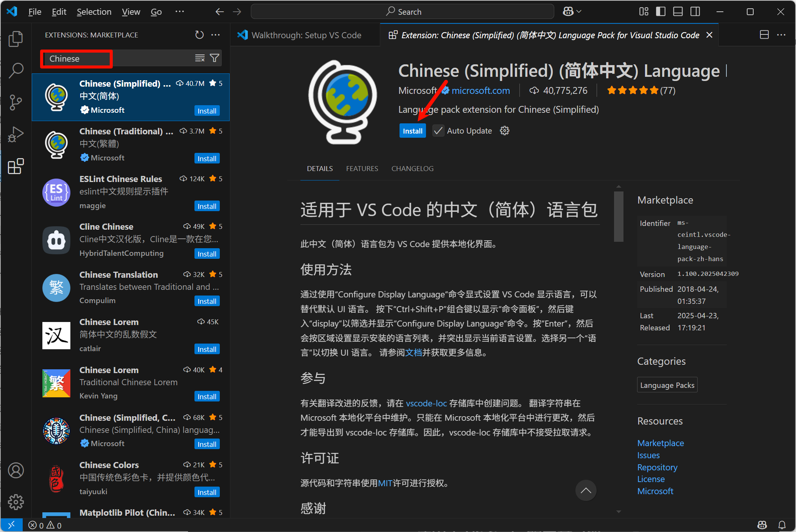Viewport: 796px width, 532px height.
Task: Open editor more actions menu
Action: (781, 35)
